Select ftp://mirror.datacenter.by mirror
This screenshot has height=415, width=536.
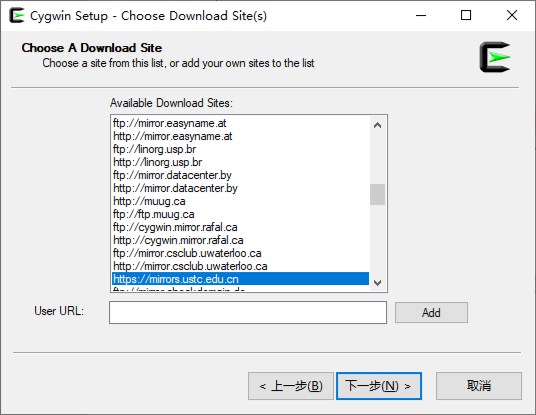240,175
